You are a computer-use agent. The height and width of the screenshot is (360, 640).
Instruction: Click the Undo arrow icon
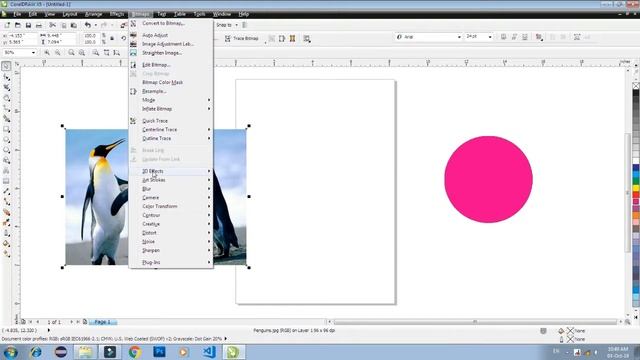[x=88, y=25]
